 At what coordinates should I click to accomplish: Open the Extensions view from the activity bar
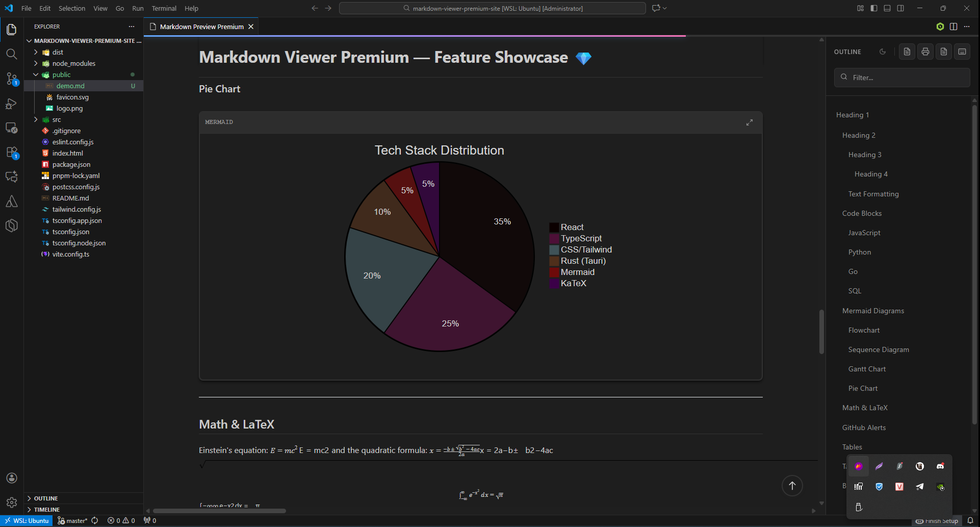pos(11,153)
